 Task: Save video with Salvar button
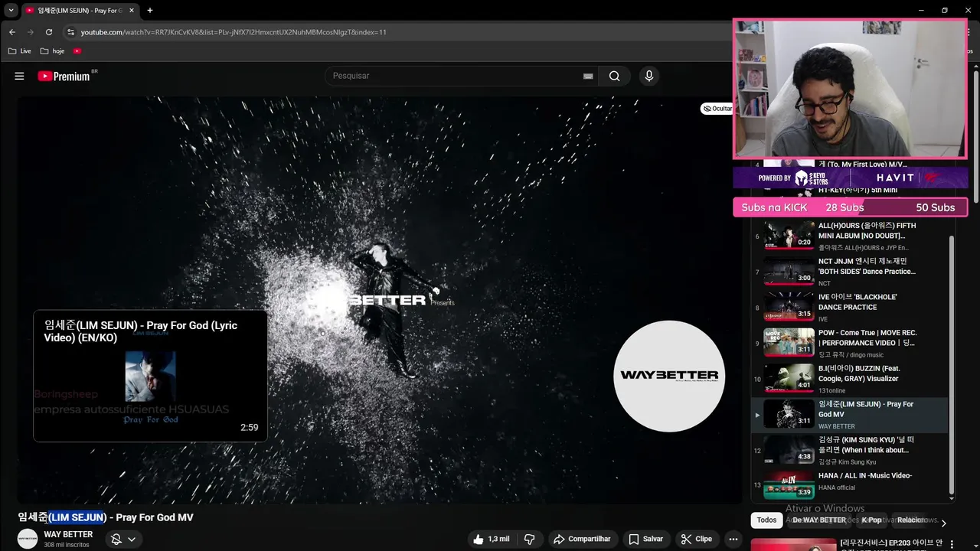645,539
